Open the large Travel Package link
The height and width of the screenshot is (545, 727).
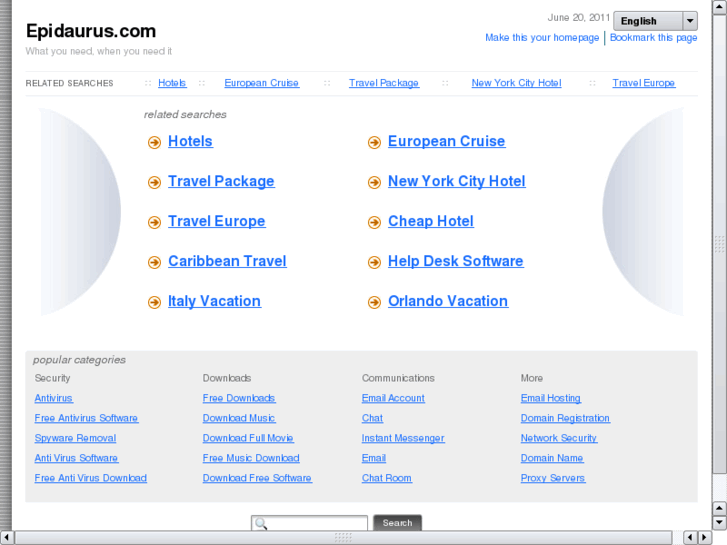point(221,181)
